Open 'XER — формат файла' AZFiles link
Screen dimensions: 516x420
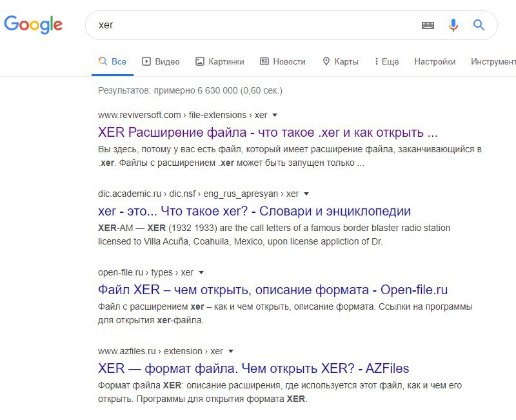(x=253, y=368)
